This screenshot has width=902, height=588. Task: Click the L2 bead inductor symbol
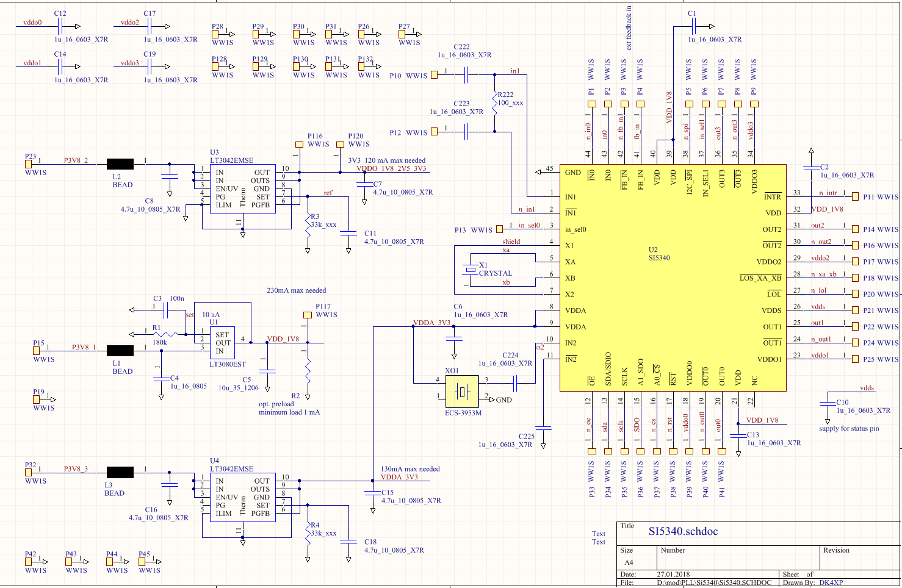(120, 163)
